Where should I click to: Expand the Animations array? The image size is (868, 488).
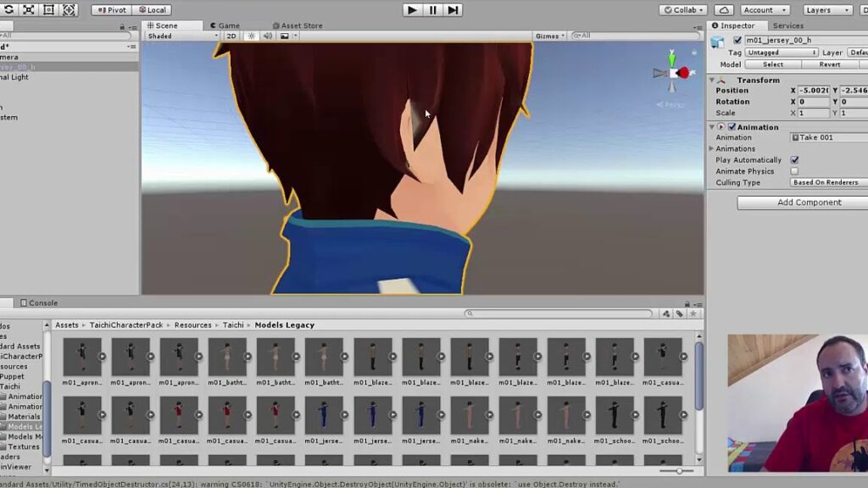(x=711, y=148)
